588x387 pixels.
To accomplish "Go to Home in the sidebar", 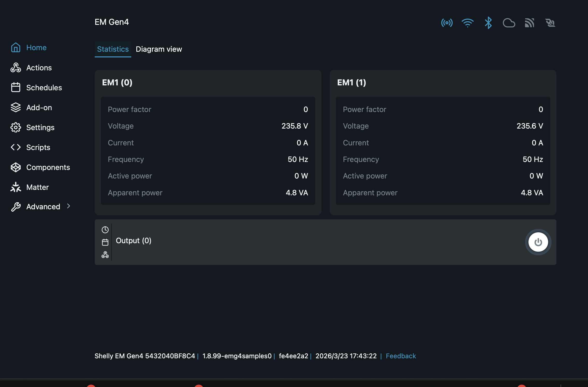I will [36, 48].
